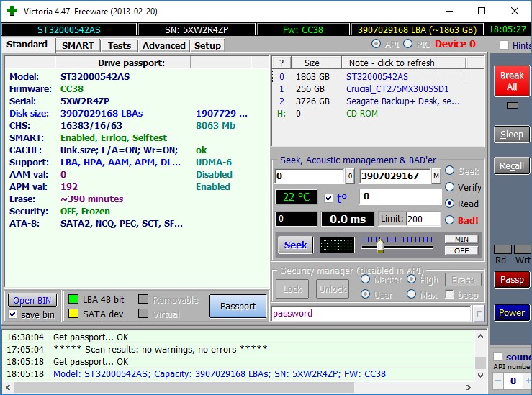Click the log scroll down arrow

point(480,375)
